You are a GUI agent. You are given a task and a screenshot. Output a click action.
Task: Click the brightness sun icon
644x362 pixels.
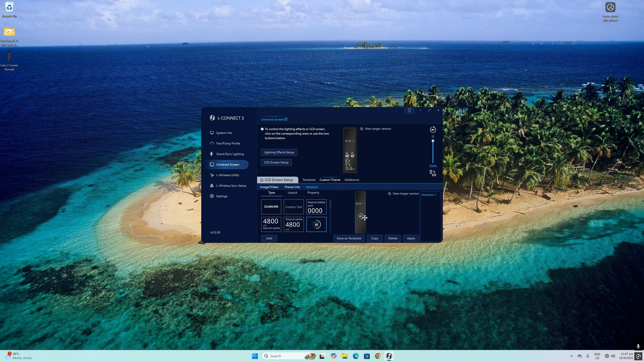tap(433, 136)
